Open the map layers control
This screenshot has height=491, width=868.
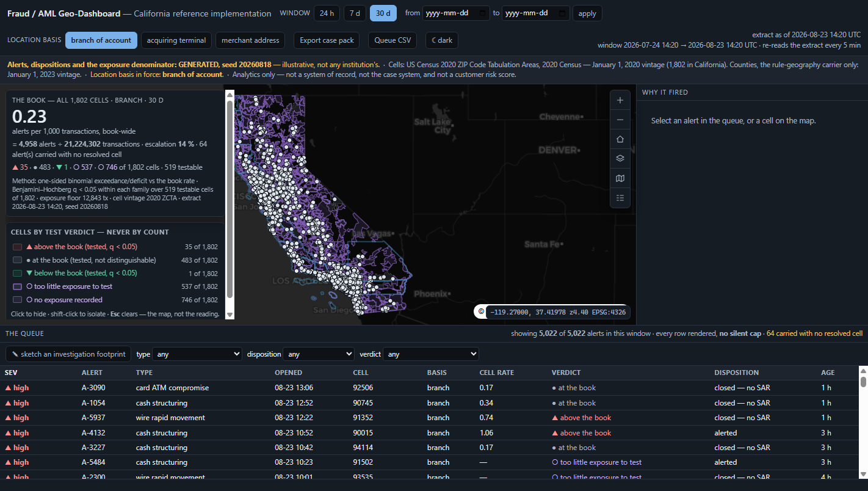(620, 158)
